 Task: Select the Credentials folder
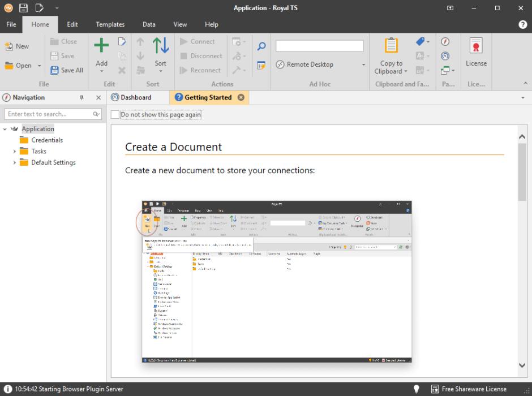point(47,140)
